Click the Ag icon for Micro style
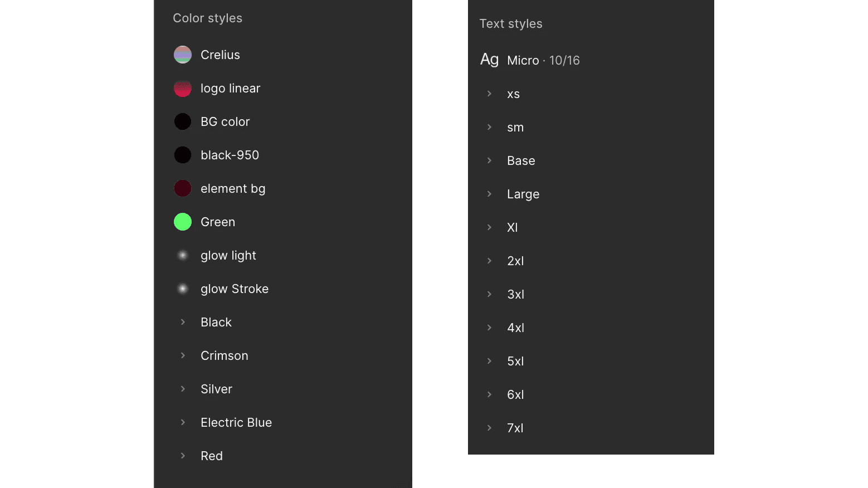 tap(489, 60)
